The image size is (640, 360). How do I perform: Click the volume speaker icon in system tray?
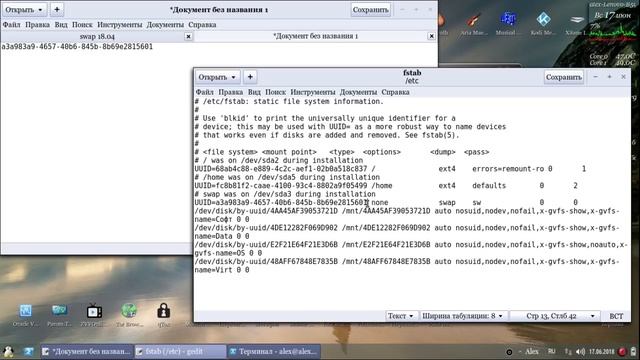pyautogui.click(x=580, y=351)
